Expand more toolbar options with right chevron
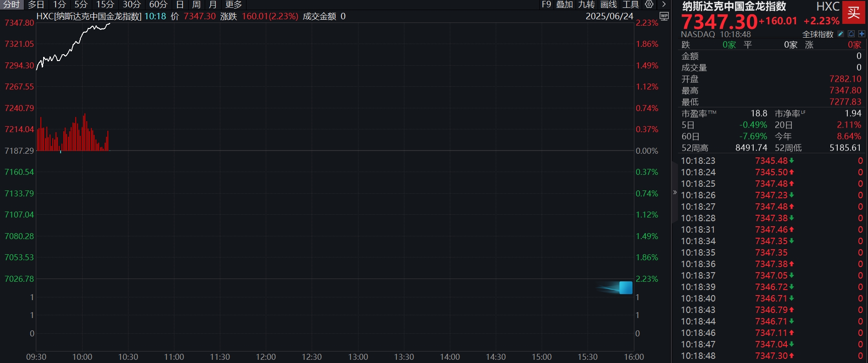The height and width of the screenshot is (363, 868). [x=664, y=5]
